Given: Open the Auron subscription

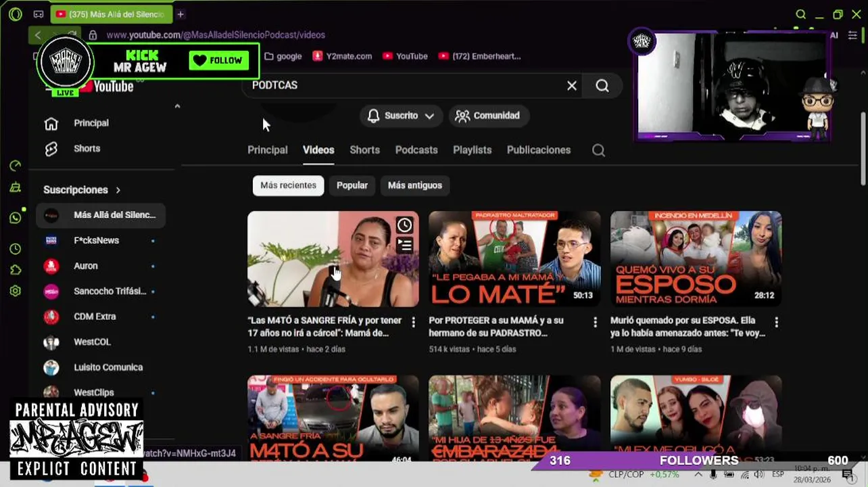Looking at the screenshot, I should click(x=101, y=266).
